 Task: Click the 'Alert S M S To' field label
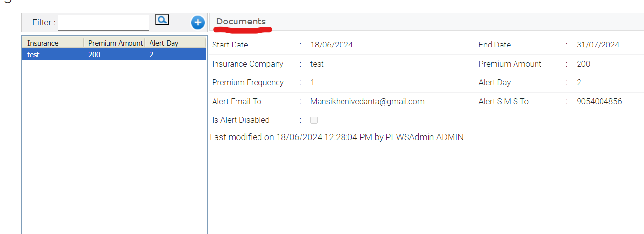[504, 102]
